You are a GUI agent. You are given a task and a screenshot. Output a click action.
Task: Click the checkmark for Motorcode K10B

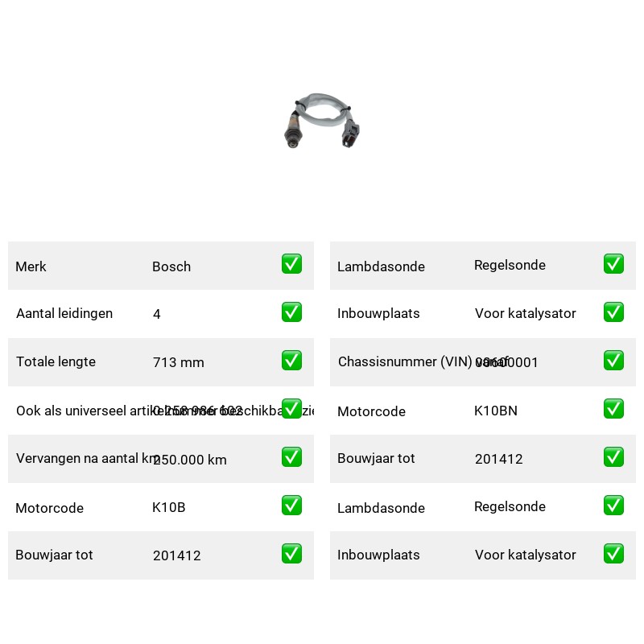coord(291,506)
